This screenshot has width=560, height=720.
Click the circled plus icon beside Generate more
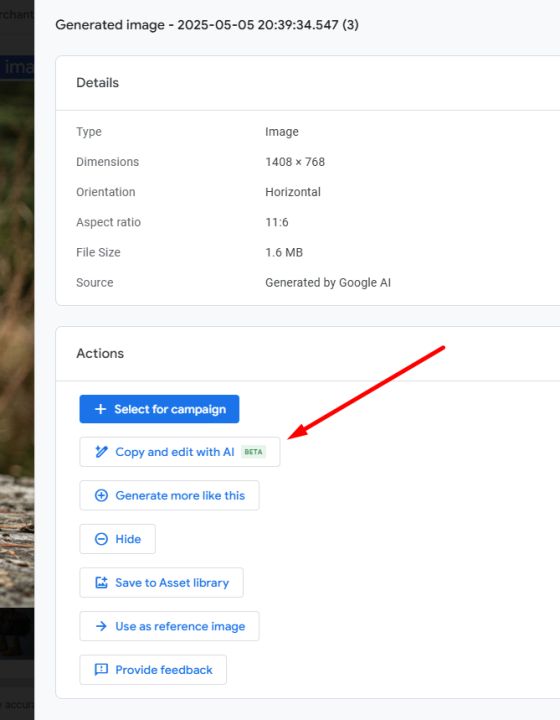point(101,495)
